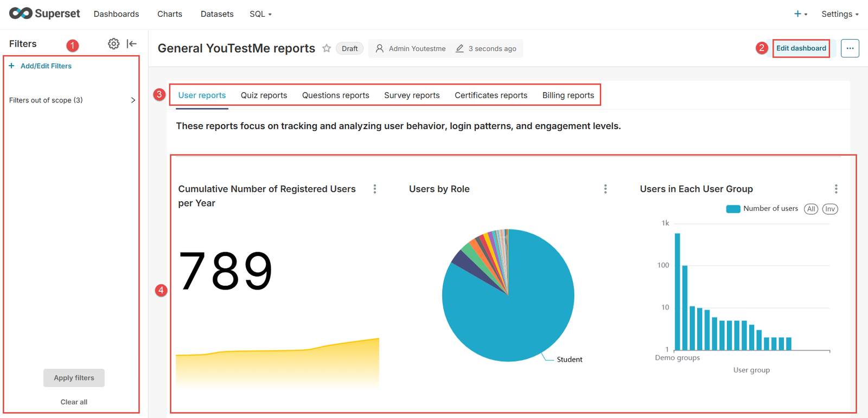Collapse the Filters sidebar panel
This screenshot has height=418, width=868.
[x=132, y=44]
